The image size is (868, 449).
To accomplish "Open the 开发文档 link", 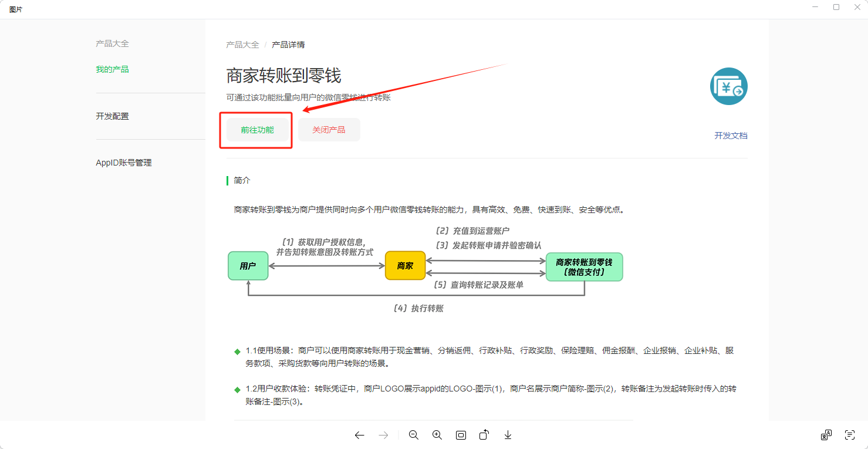I will coord(731,136).
